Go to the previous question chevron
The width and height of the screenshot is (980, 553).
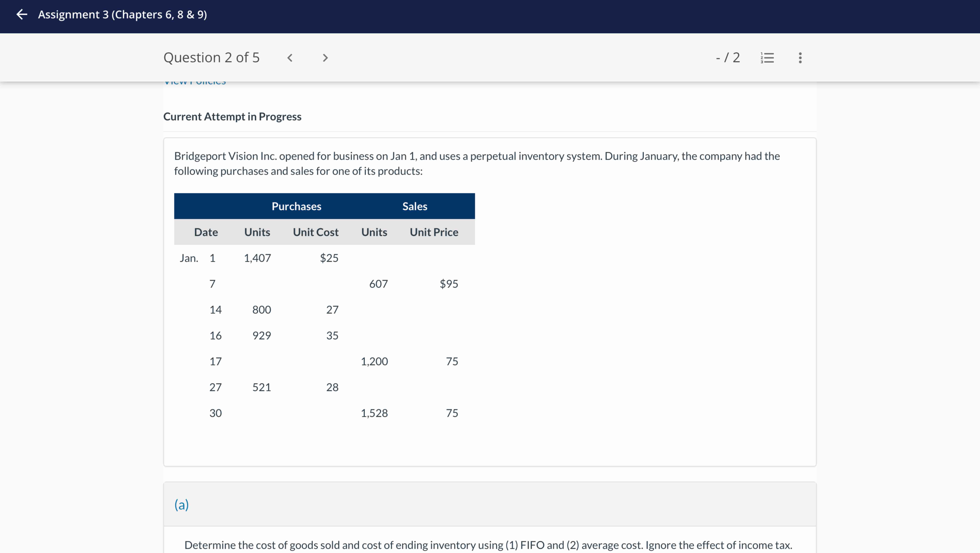click(x=290, y=58)
